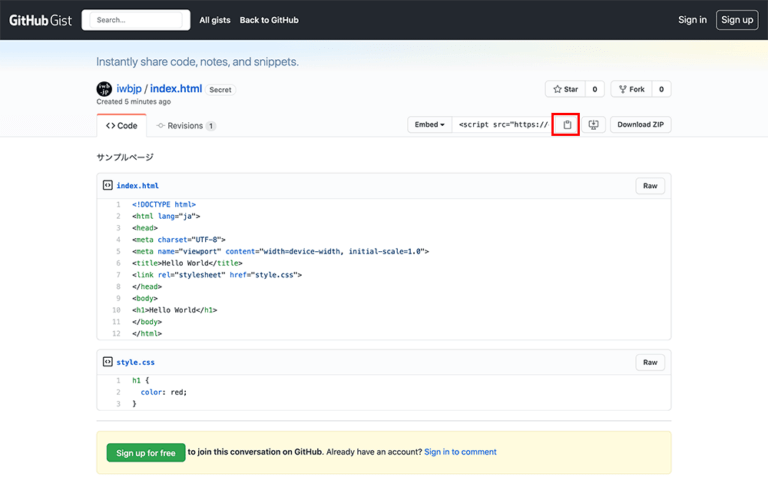
Task: Open the Embed dropdown menu
Action: coord(430,125)
